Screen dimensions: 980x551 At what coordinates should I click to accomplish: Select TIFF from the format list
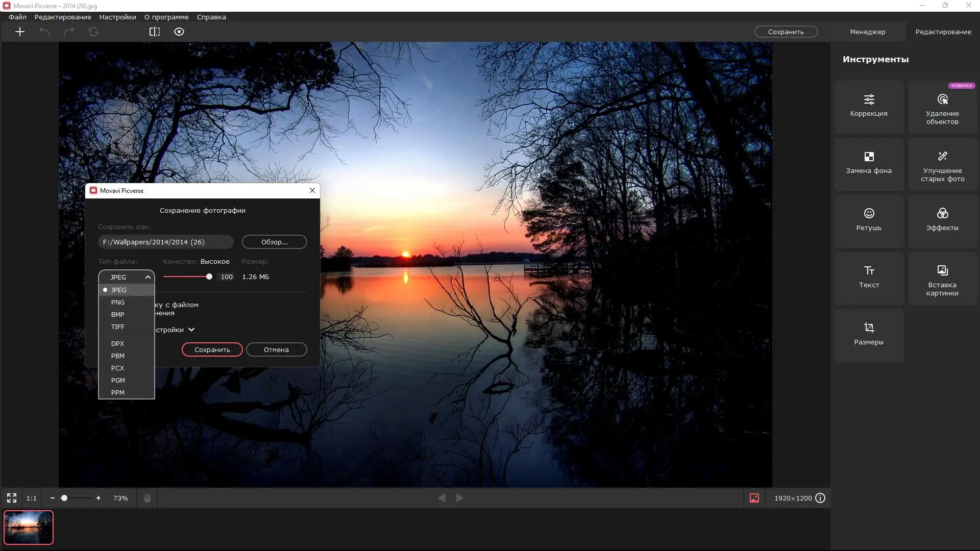(117, 327)
